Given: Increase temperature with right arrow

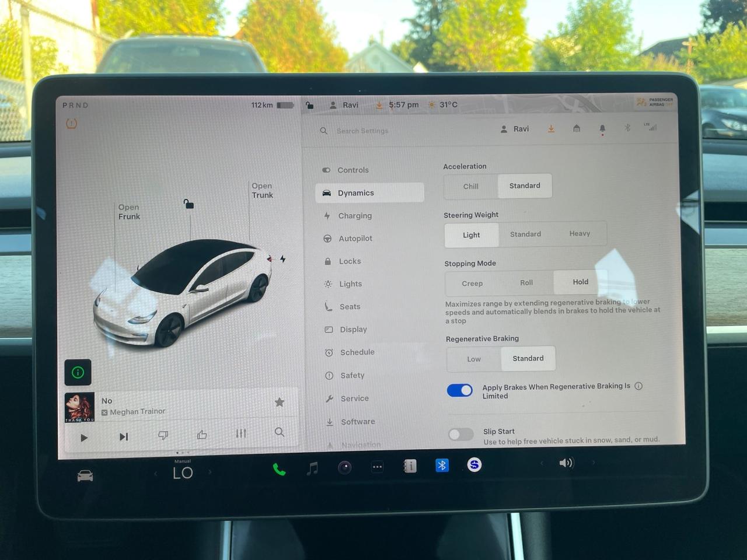Looking at the screenshot, I should 210,472.
